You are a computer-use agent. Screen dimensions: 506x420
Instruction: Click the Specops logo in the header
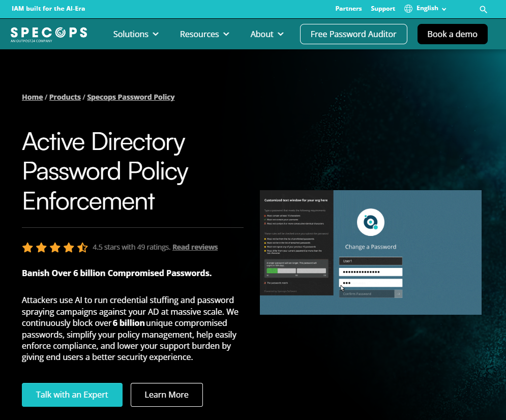(x=49, y=34)
